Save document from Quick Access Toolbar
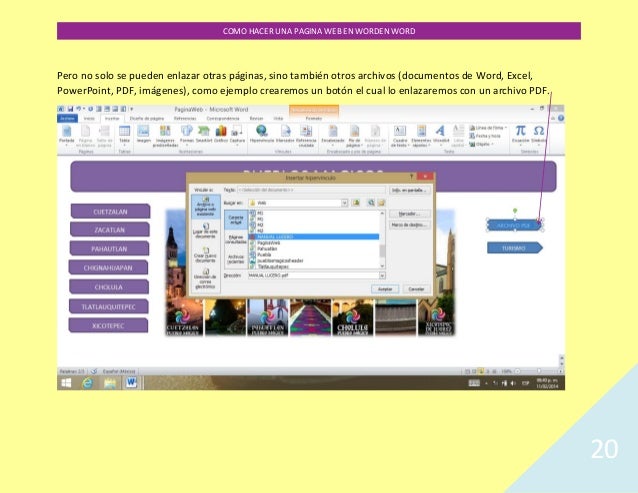Image resolution: width=638 pixels, height=493 pixels. [70, 109]
